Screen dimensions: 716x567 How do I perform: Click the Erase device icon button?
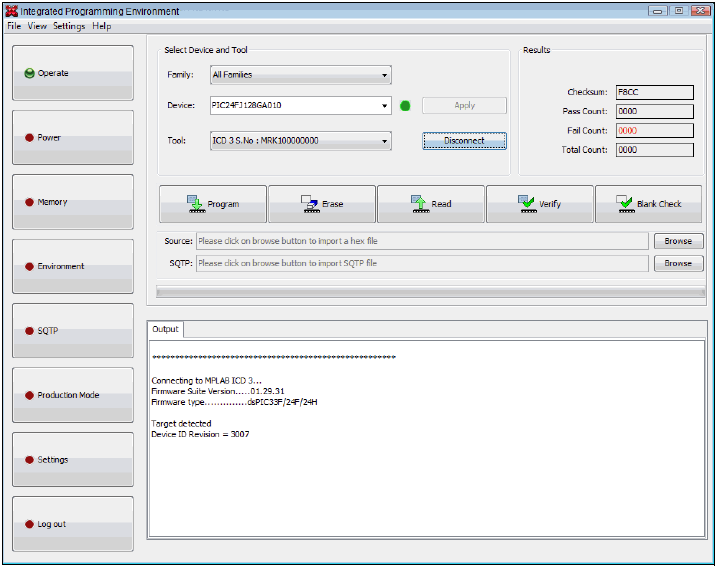tap(322, 204)
